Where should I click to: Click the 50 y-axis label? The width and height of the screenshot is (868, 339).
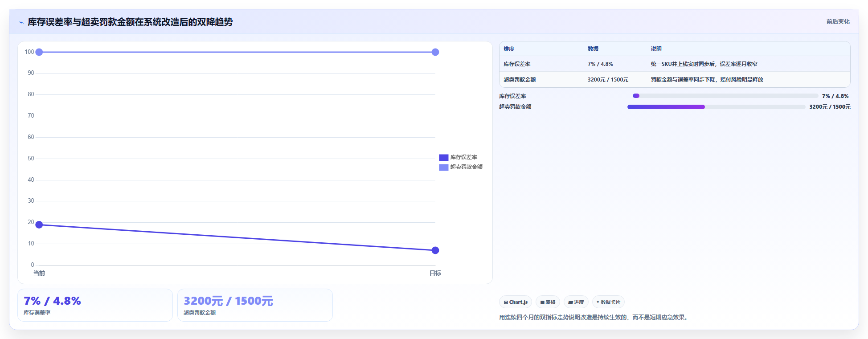tap(31, 159)
